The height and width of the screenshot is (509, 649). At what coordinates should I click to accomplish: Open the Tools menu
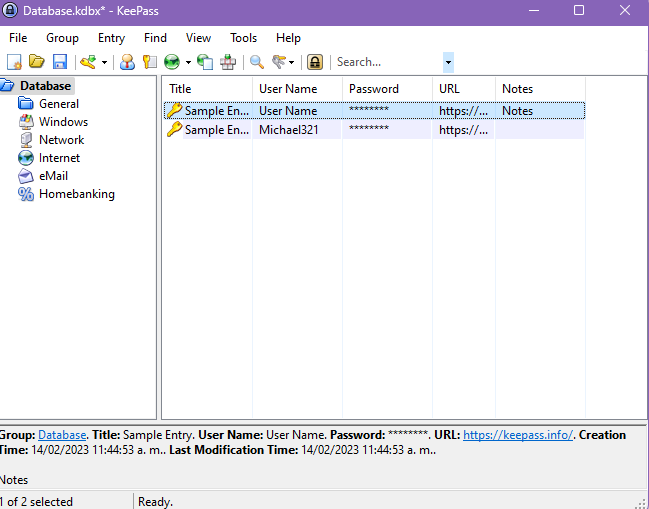tap(243, 38)
